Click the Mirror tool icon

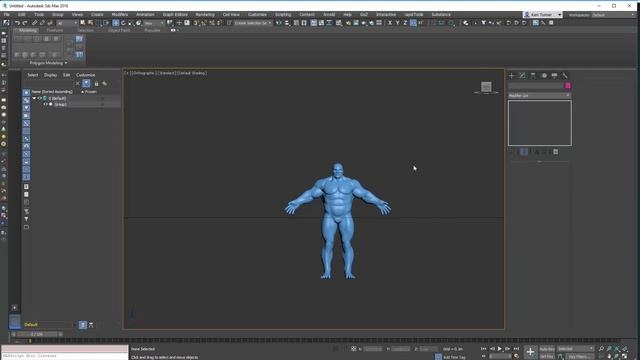279,23
